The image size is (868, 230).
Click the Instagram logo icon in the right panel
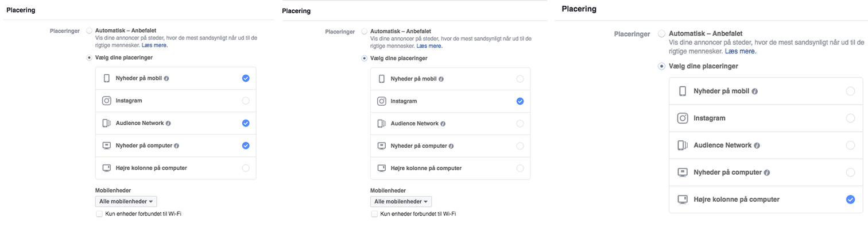(x=683, y=118)
